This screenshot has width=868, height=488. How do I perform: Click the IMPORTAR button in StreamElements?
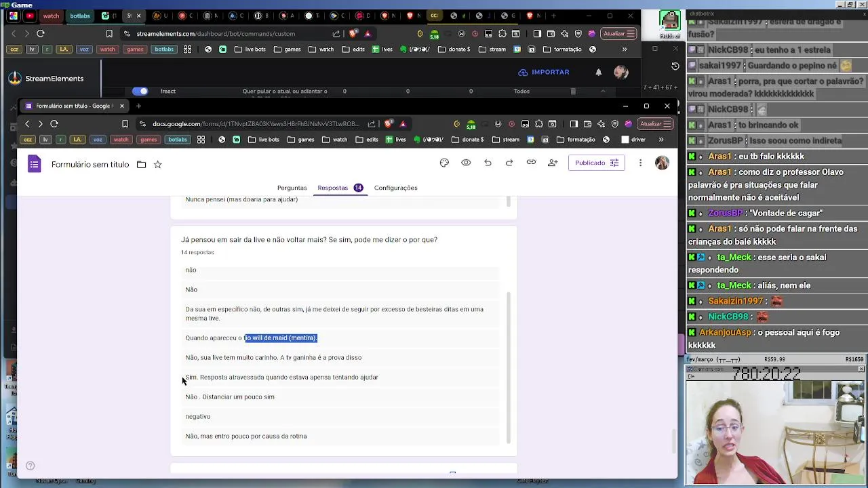click(544, 72)
